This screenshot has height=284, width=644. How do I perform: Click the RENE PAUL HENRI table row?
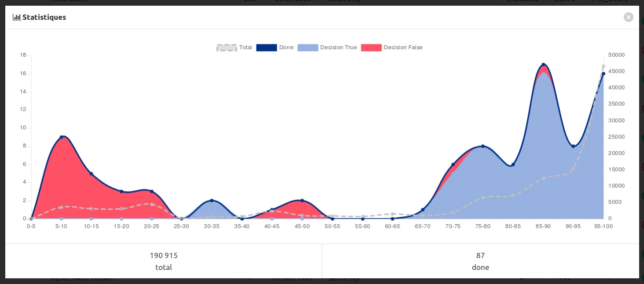click(82, 278)
